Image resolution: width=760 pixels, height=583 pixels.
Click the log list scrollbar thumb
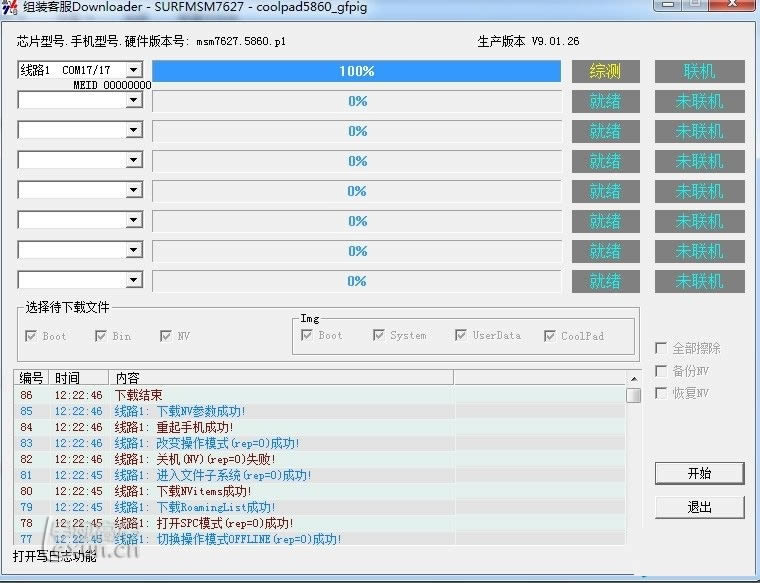click(x=633, y=395)
